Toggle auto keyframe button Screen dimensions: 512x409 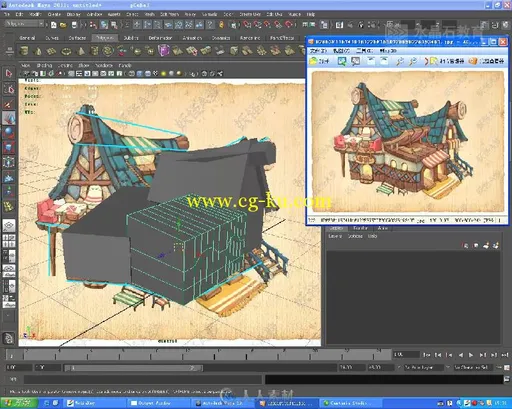coord(507,367)
